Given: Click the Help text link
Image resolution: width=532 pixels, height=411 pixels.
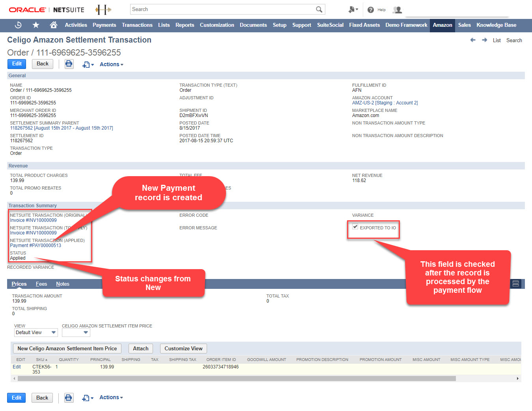Looking at the screenshot, I should [382, 10].
